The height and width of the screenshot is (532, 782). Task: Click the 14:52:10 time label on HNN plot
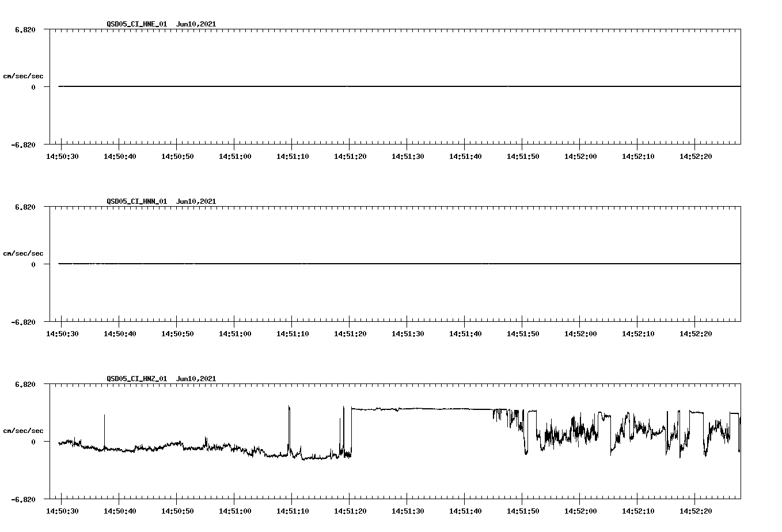tap(638, 334)
